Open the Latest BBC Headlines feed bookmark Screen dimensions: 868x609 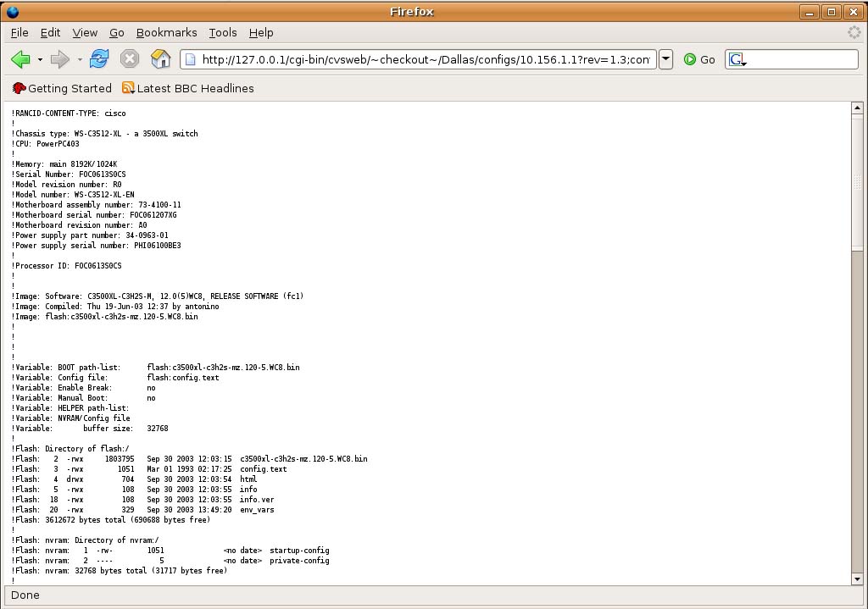point(187,88)
